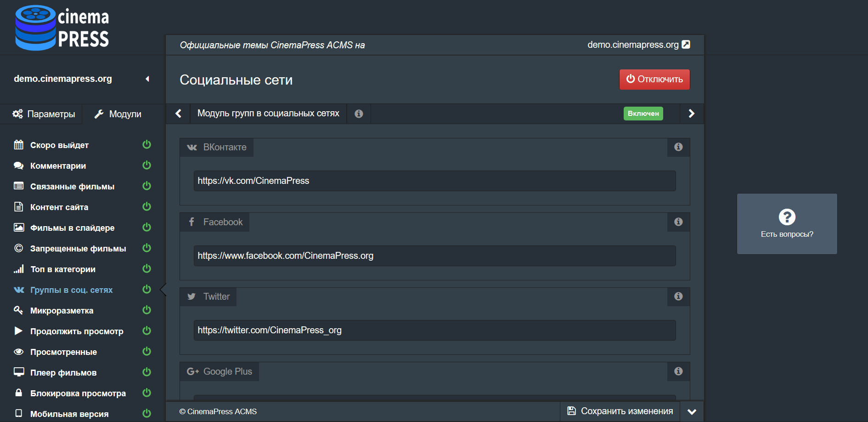This screenshot has width=868, height=422.
Task: Click the info icon in Twitter section
Action: click(678, 297)
